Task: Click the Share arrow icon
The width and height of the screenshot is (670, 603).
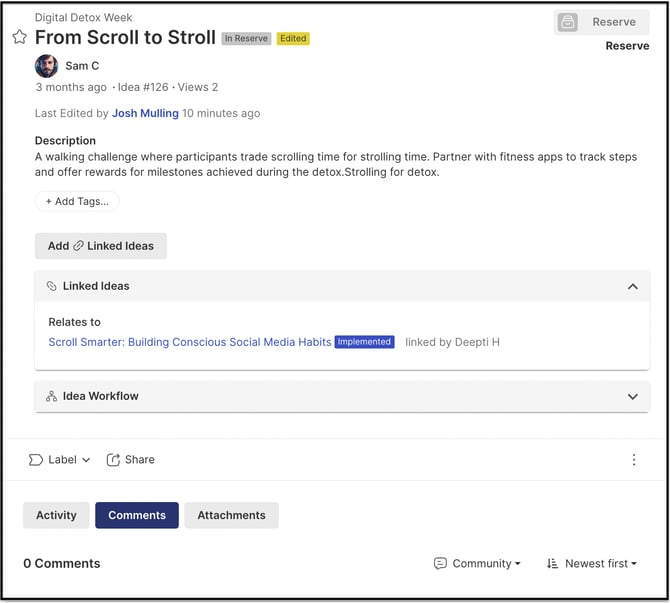Action: coord(113,460)
